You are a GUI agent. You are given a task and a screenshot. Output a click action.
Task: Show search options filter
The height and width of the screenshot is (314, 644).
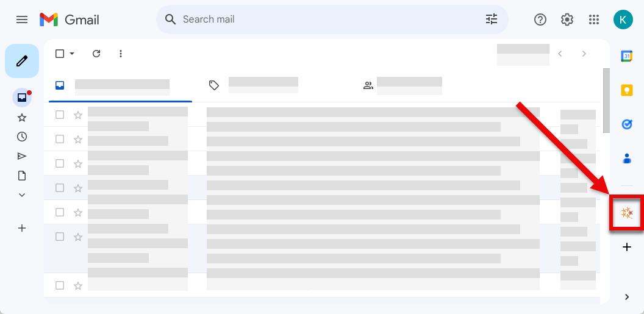pos(492,20)
